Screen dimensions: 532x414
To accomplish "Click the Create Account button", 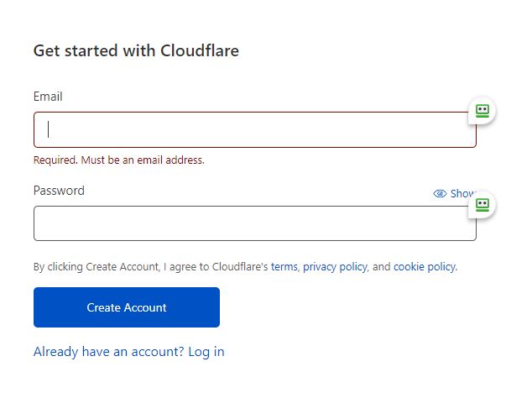I will click(127, 307).
